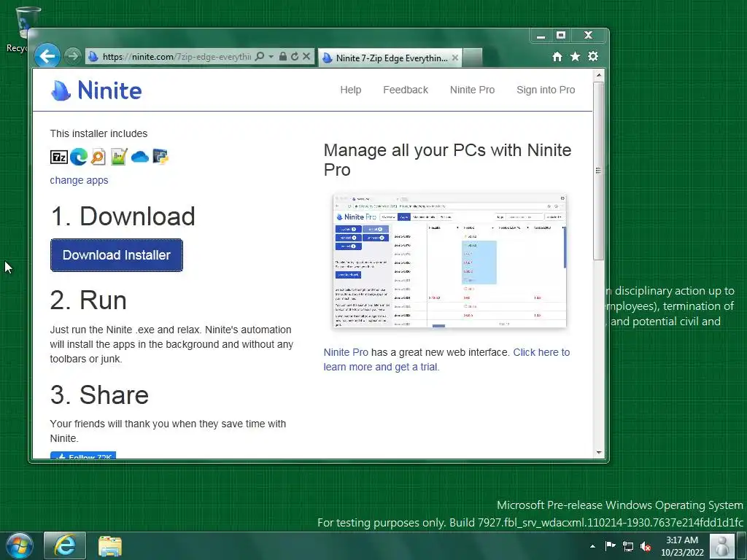
Task: Click the page scrollbar up arrow
Action: 599,75
